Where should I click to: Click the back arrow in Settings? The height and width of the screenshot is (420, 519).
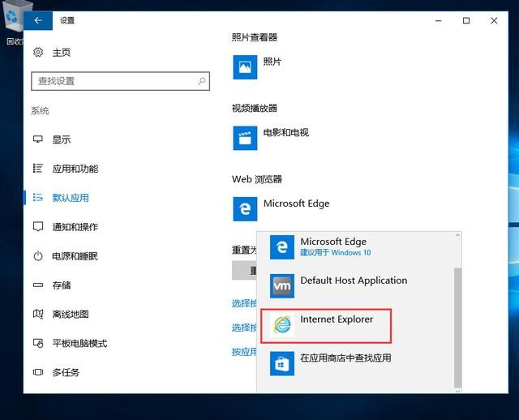pyautogui.click(x=38, y=20)
